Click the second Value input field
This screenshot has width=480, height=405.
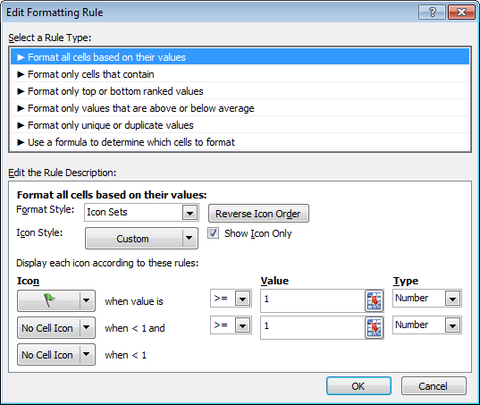pyautogui.click(x=313, y=328)
